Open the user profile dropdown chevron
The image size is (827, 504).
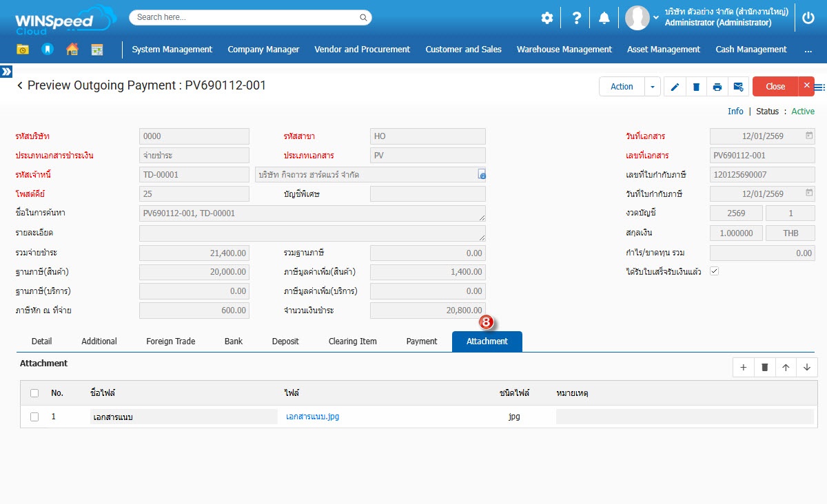point(655,19)
